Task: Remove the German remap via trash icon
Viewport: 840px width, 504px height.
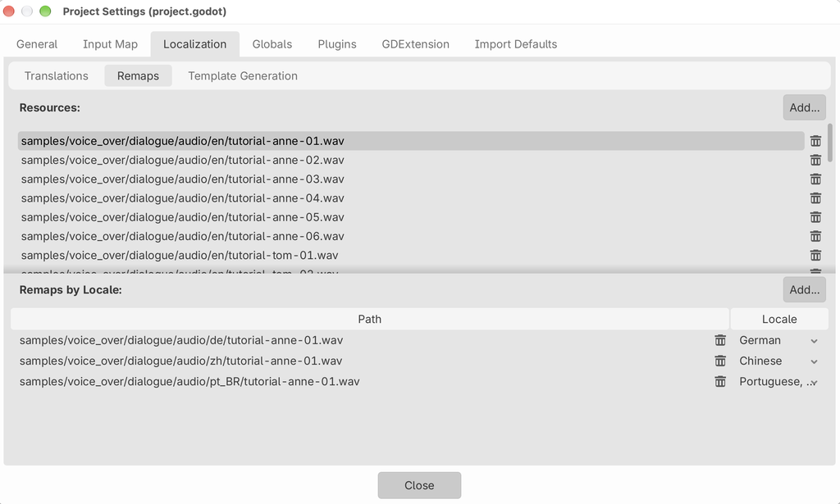Action: tap(720, 340)
